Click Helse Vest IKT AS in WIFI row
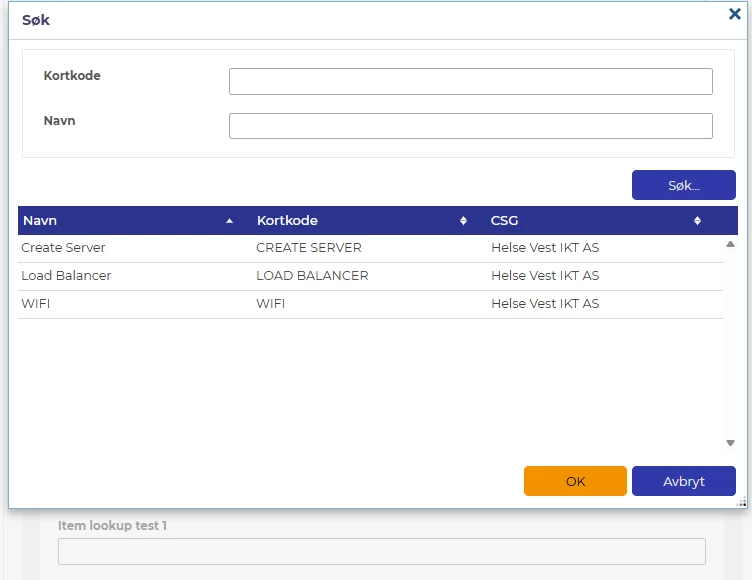The width and height of the screenshot is (752, 580). click(545, 304)
